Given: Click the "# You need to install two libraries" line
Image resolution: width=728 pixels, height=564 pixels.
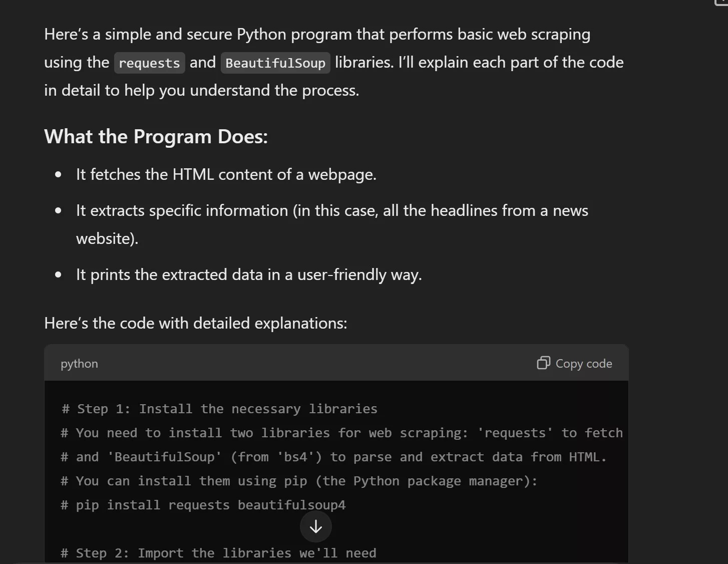Looking at the screenshot, I should [x=341, y=433].
